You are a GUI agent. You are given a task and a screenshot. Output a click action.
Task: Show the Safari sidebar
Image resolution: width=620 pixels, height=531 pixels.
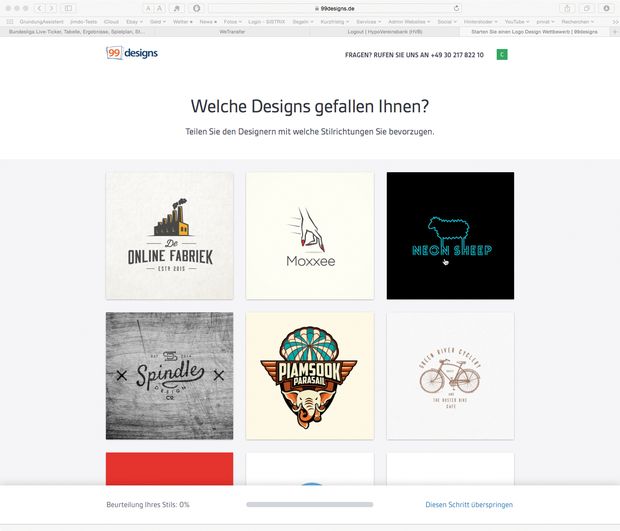point(68,8)
